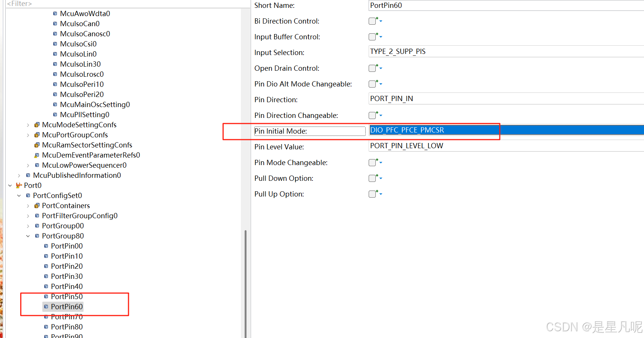Enable the Pull Up Option checkbox
Image resolution: width=644 pixels, height=338 pixels.
tap(372, 194)
